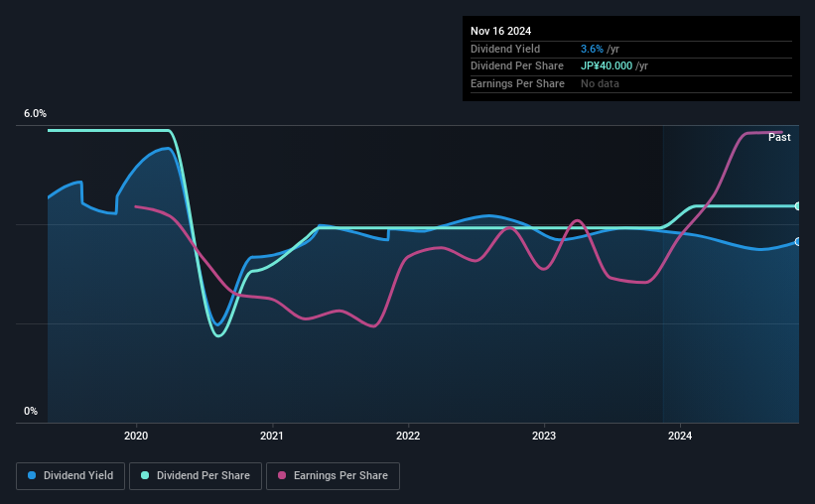
Task: Click the teal Dividend Per Share end-point marker
Action: coord(797,206)
